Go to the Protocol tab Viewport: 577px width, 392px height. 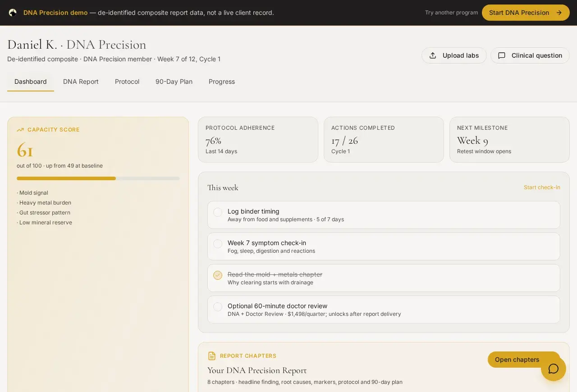[x=127, y=82]
